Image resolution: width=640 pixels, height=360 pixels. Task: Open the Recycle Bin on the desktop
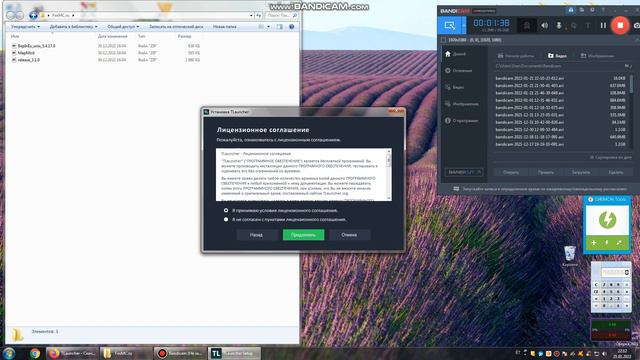point(569,256)
